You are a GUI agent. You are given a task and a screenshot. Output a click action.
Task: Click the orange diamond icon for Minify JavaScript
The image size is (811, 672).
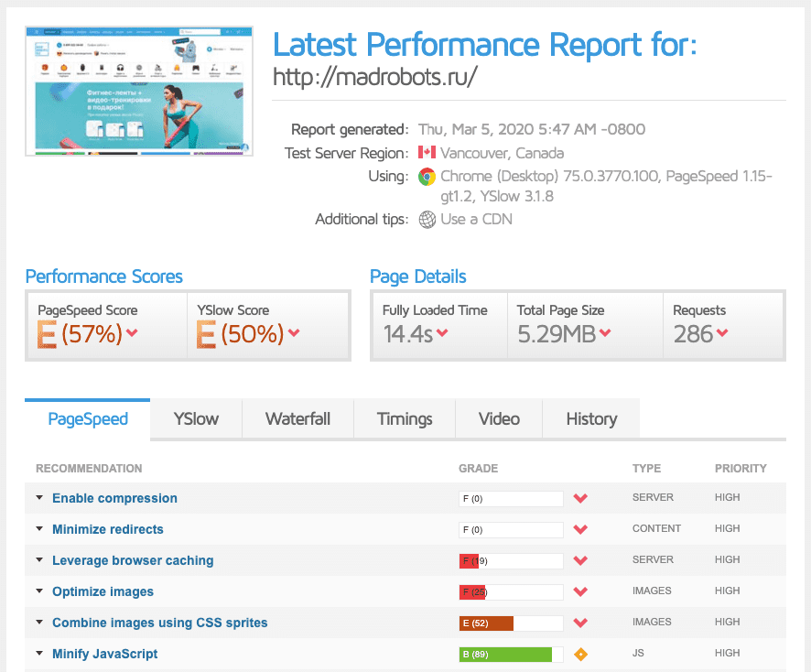tap(579, 655)
